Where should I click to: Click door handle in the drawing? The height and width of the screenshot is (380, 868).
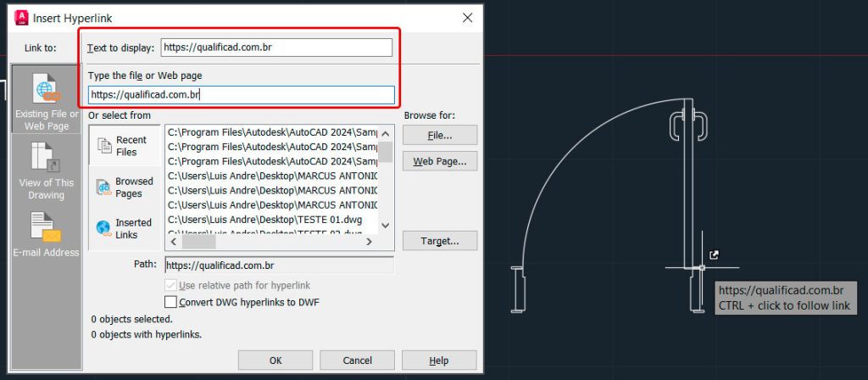(x=688, y=127)
